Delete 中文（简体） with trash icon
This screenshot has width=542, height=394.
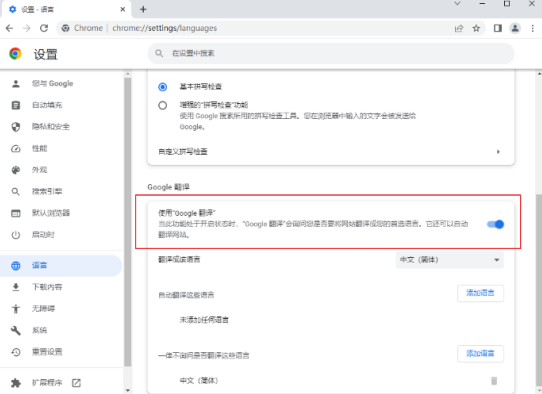(494, 381)
